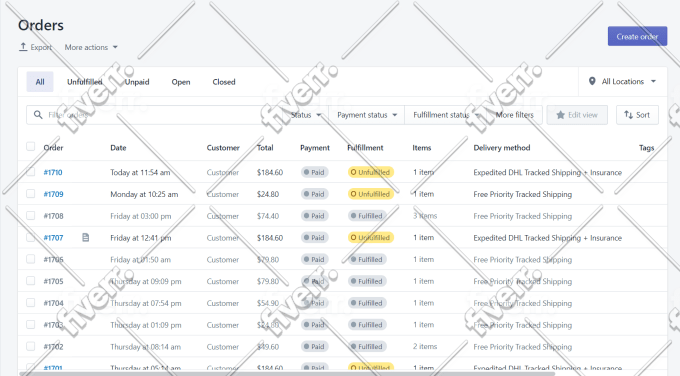
Task: Click the Sort button label
Action: [x=643, y=115]
